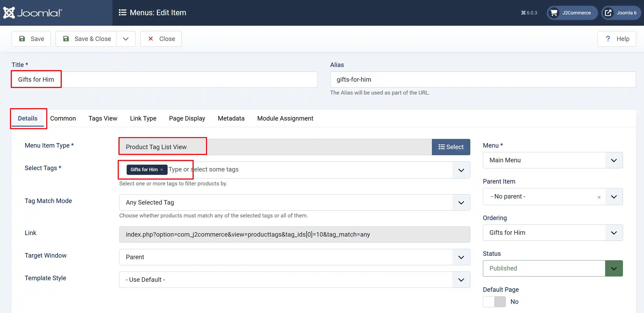
Task: Click the Template Style label
Action: pyautogui.click(x=45, y=278)
